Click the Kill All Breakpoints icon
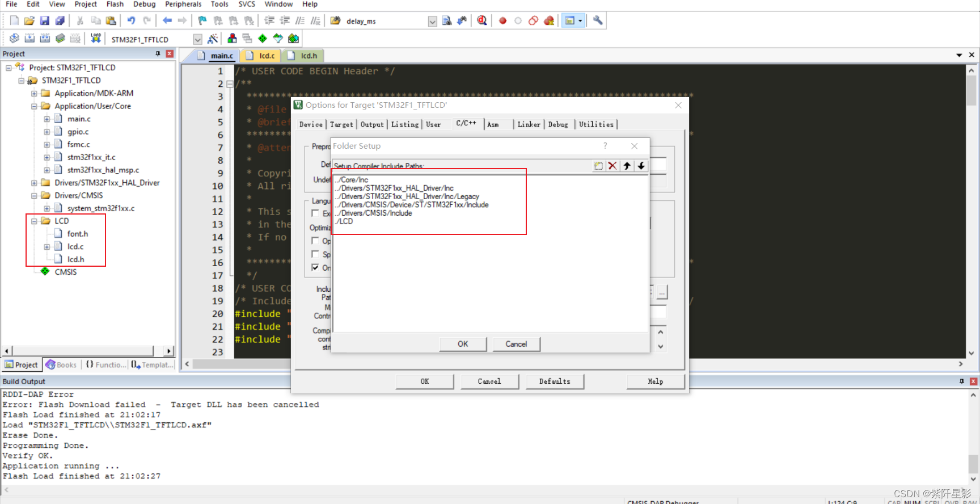980x504 pixels. [548, 20]
